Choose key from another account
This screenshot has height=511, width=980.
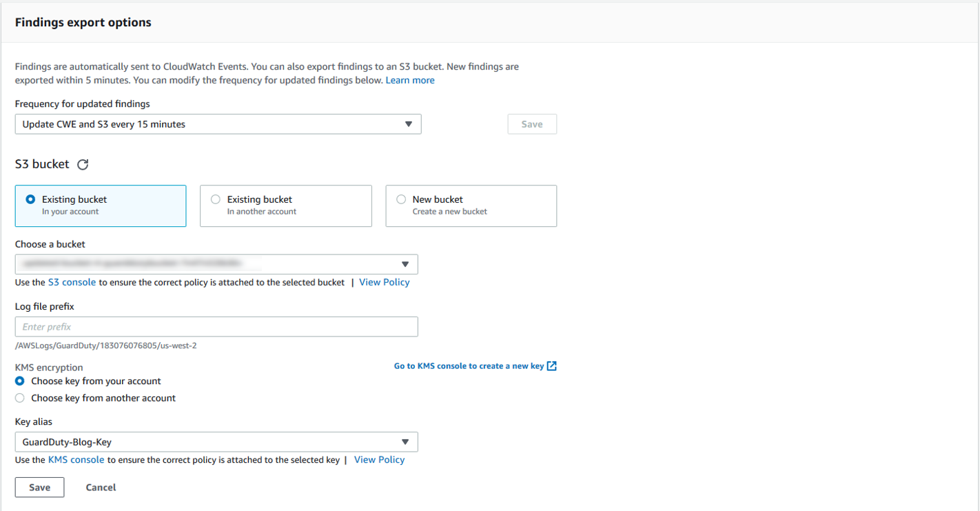19,397
